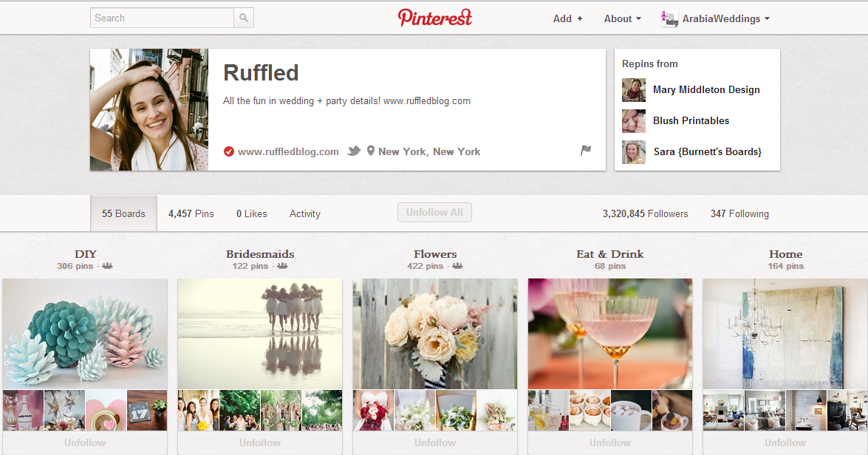Expand the ArabiaWeddings account dropdown

click(725, 18)
